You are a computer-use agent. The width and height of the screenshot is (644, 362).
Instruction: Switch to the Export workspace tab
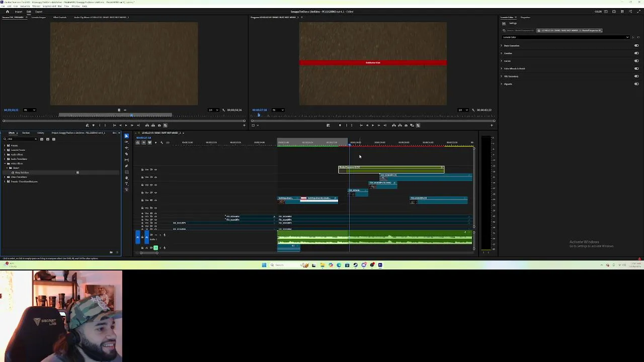tap(39, 12)
